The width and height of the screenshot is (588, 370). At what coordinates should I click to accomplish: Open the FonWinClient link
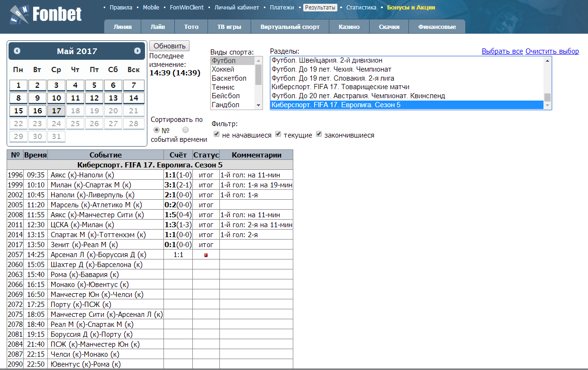187,8
